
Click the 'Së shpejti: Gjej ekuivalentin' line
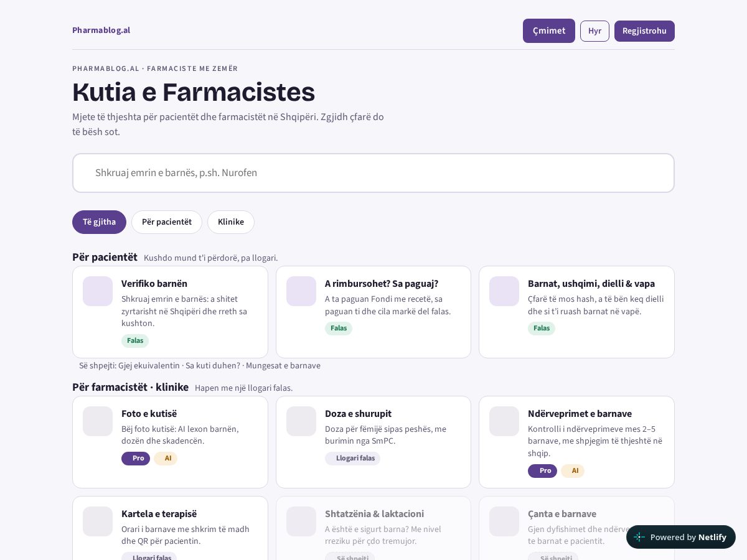click(200, 366)
